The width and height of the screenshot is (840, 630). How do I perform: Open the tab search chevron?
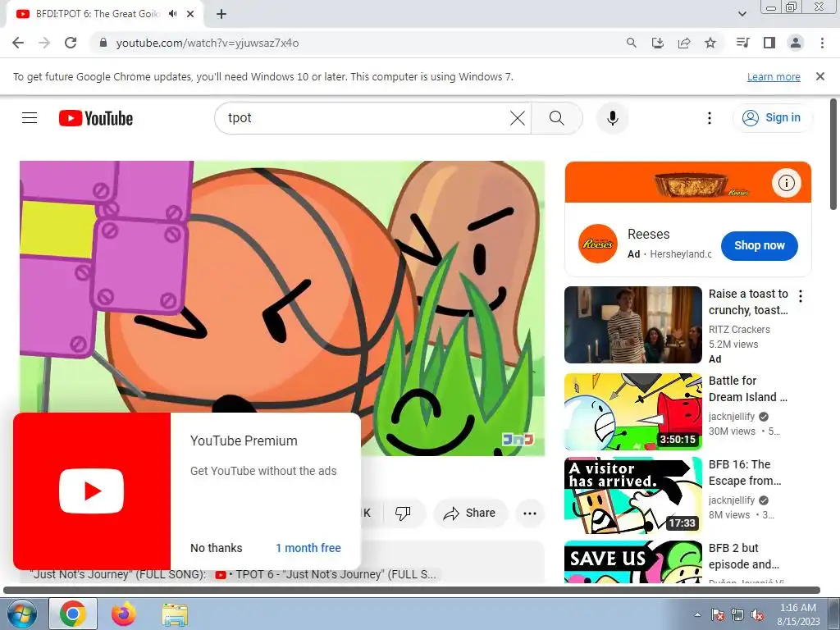(742, 14)
